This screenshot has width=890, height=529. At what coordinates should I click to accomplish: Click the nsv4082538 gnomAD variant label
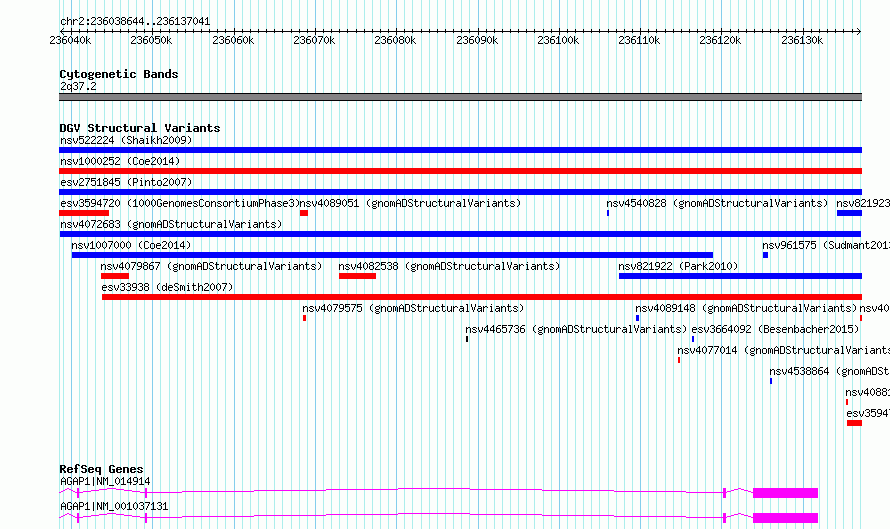pyautogui.click(x=449, y=266)
